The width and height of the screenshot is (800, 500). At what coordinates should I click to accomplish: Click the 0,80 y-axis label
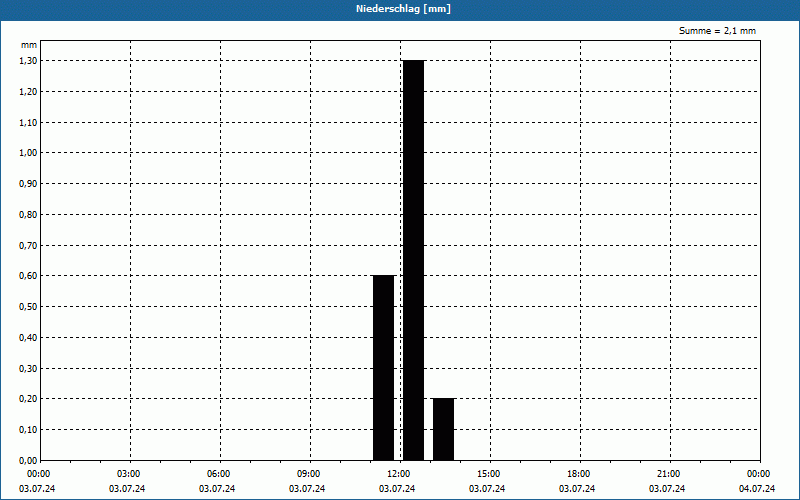(28, 215)
